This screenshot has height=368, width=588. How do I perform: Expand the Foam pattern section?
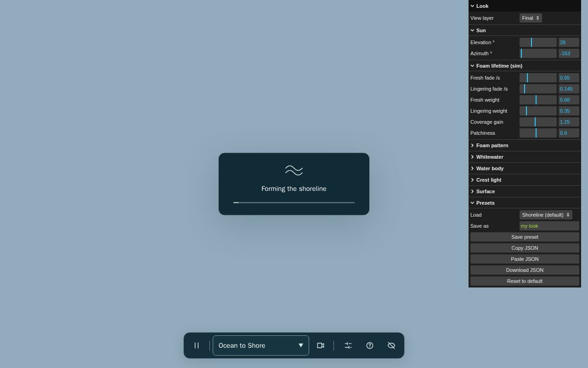click(x=525, y=145)
